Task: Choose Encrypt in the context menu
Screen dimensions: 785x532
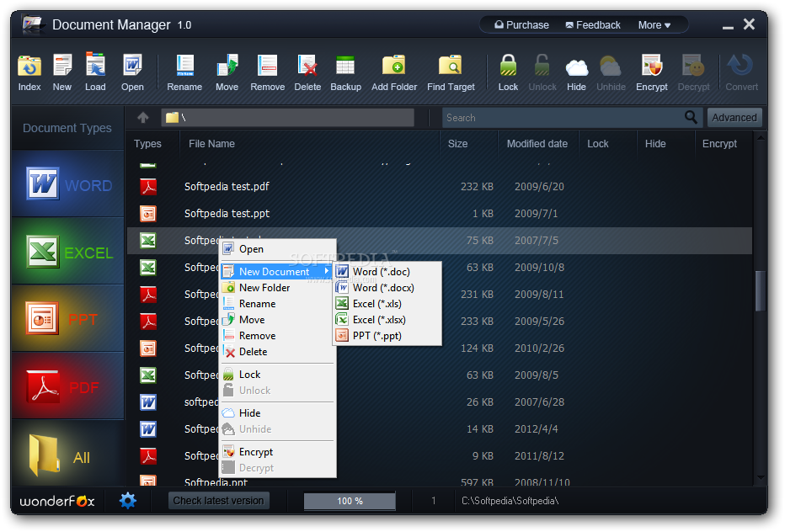Action: coord(278,451)
